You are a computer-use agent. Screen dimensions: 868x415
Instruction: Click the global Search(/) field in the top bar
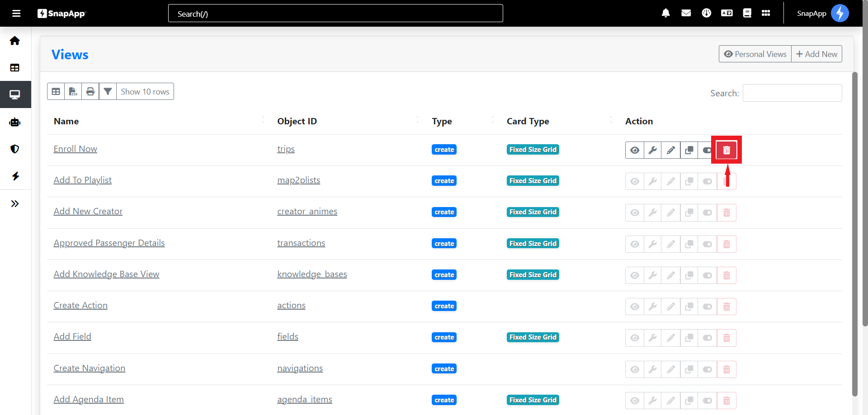pyautogui.click(x=335, y=13)
